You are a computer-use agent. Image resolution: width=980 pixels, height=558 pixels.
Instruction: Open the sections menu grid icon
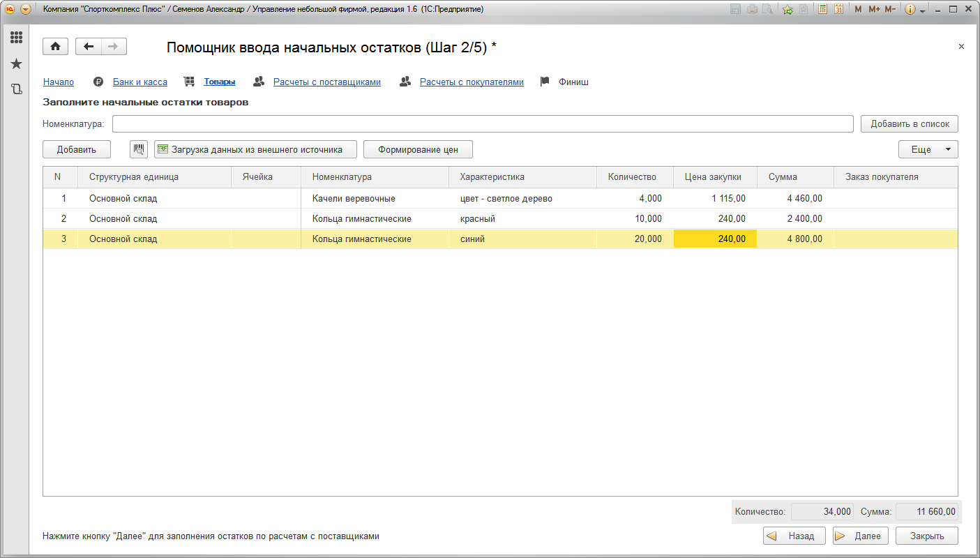tap(16, 38)
